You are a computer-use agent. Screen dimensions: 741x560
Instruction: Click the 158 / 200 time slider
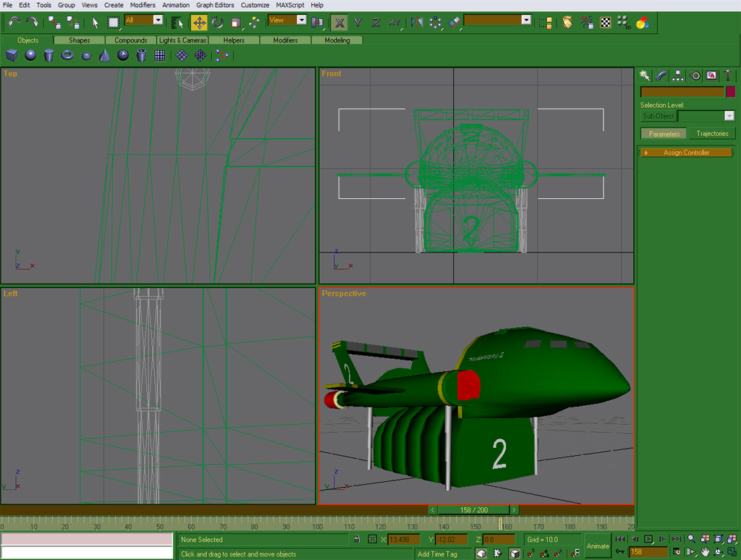point(474,510)
